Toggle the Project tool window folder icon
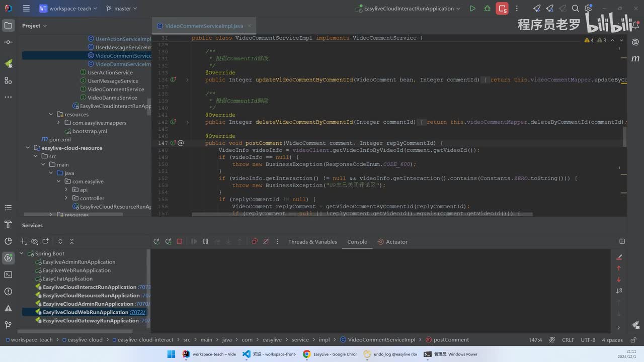This screenshot has height=362, width=644. [x=8, y=26]
